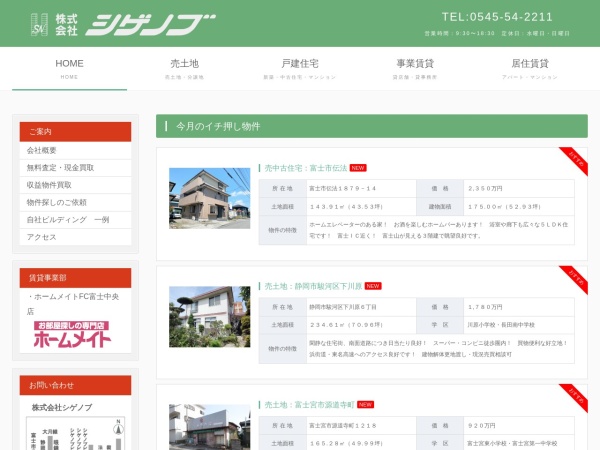Click school district 川原小学校・長田南中学校
600x450 pixels.
click(501, 325)
